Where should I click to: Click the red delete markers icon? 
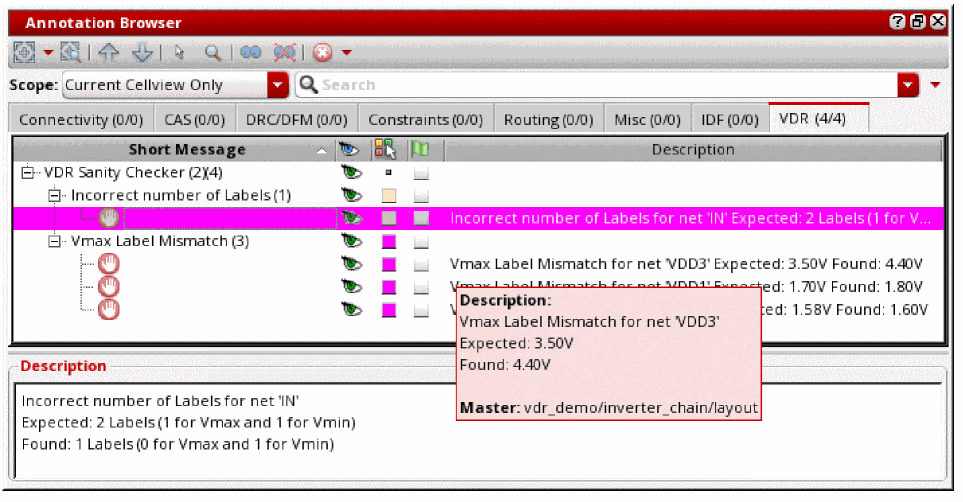click(322, 52)
